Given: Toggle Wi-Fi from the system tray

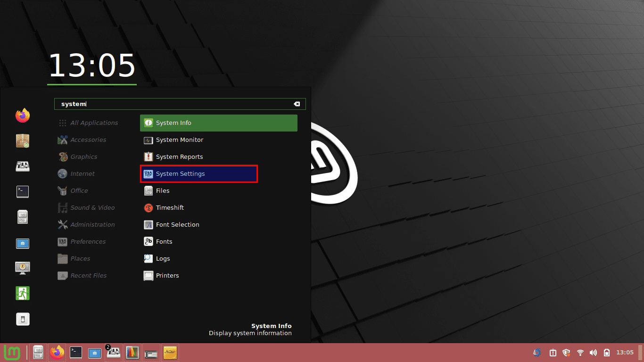Looking at the screenshot, I should [x=579, y=352].
